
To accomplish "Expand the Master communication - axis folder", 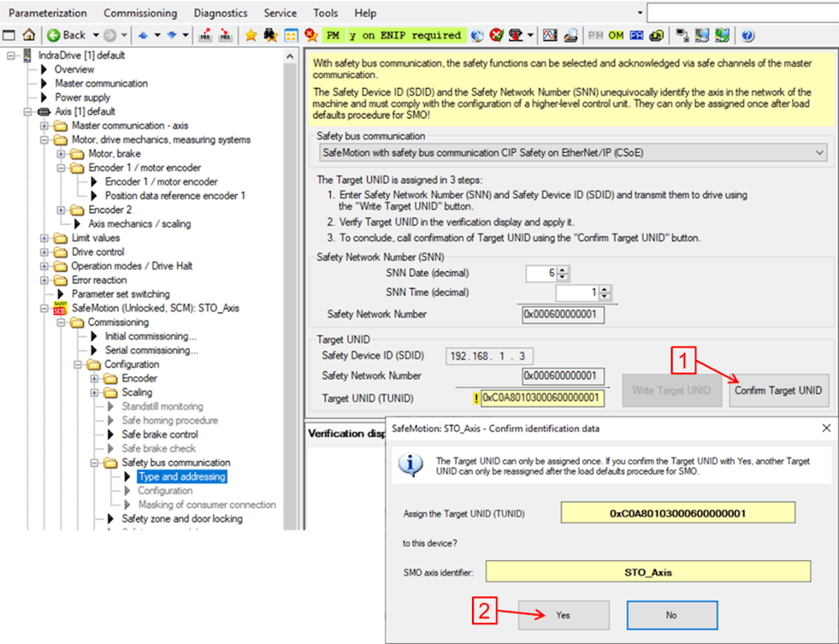I will [44, 126].
